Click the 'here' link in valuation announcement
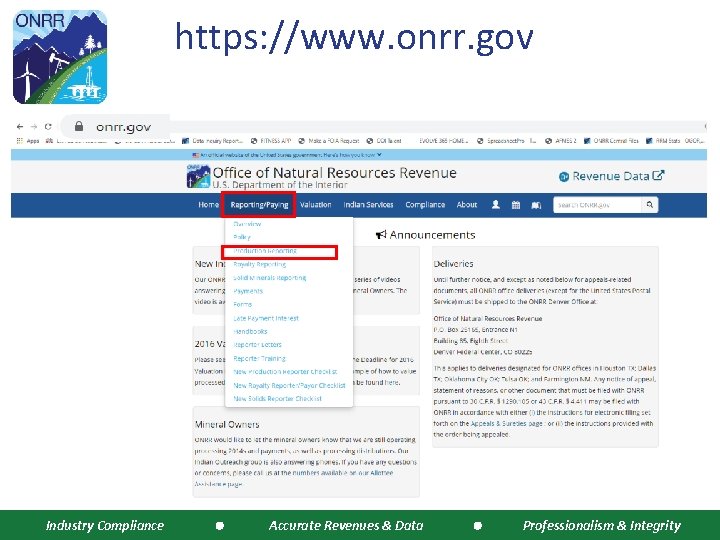720x540 pixels. [392, 382]
